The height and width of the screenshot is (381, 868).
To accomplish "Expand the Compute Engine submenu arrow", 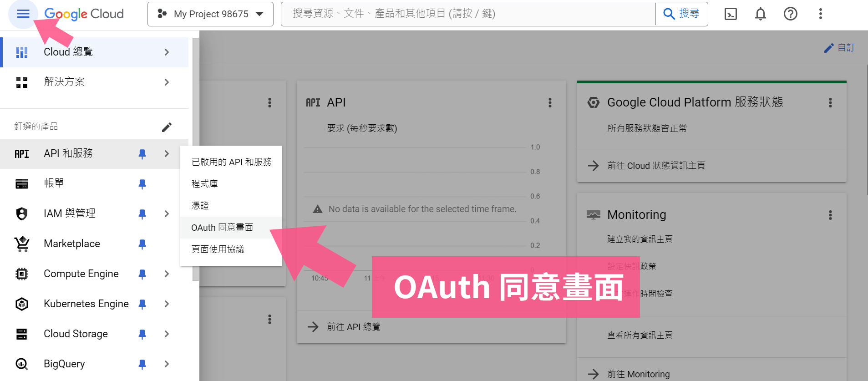I will [x=167, y=274].
